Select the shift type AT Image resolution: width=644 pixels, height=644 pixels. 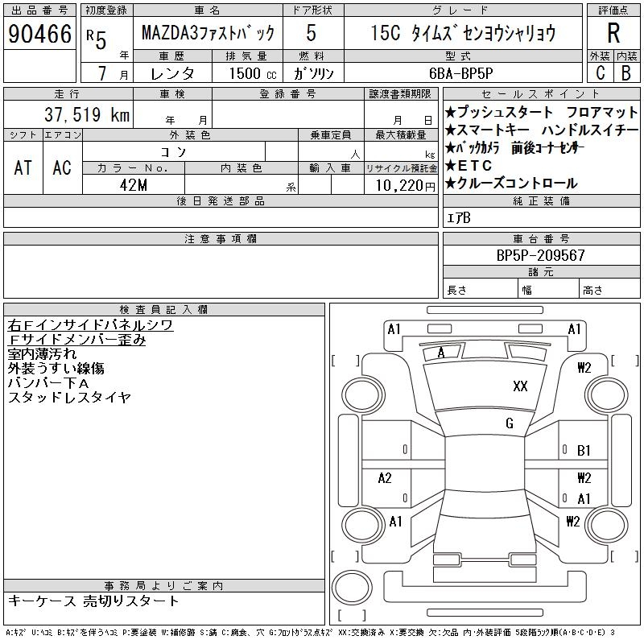point(23,168)
